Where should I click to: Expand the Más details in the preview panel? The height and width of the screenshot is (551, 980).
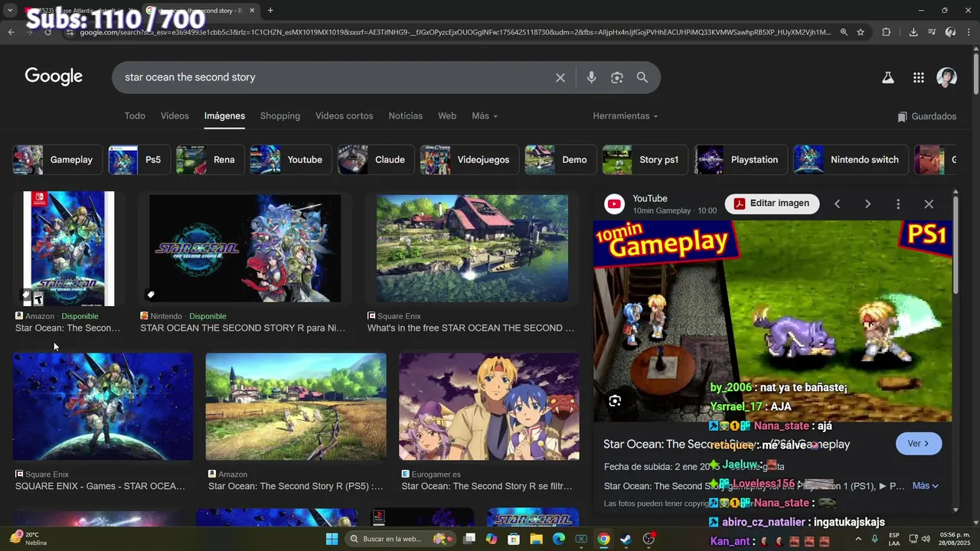[x=925, y=485]
